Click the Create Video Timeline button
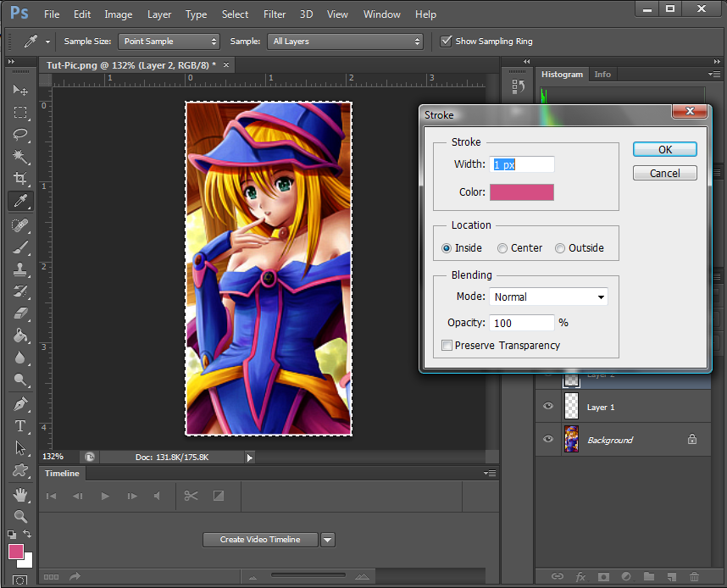The image size is (727, 588). [260, 540]
